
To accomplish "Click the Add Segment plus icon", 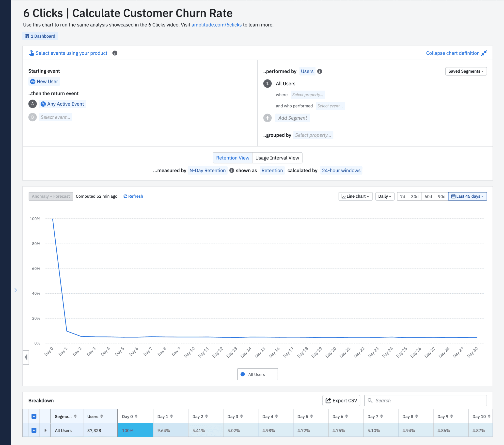I will pos(267,118).
